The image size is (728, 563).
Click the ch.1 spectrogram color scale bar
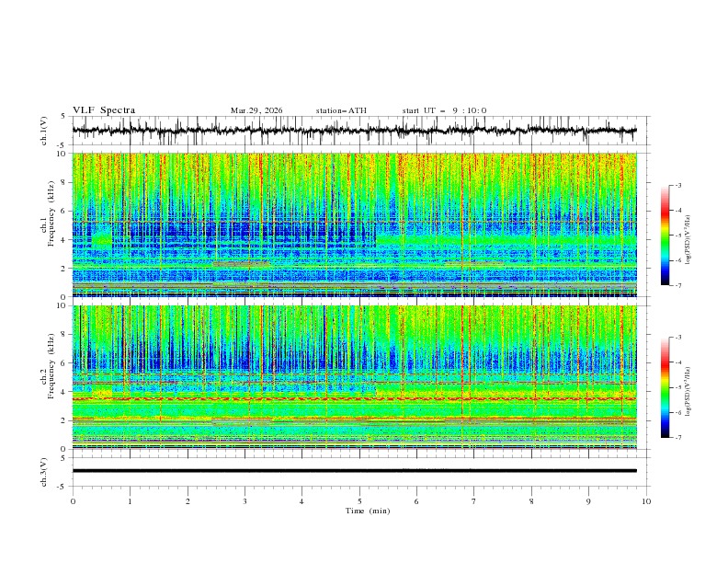665,236
